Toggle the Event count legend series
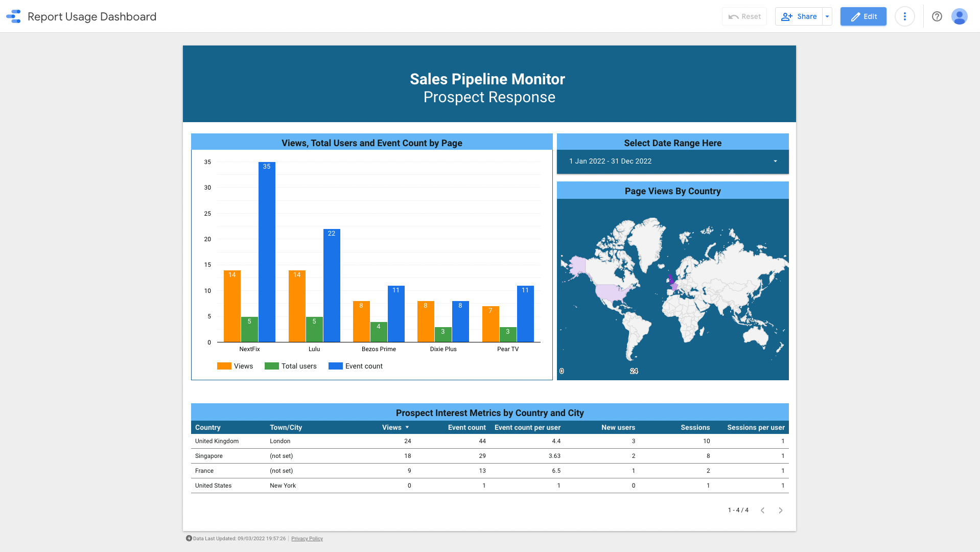Viewport: 980px width, 552px height. click(355, 366)
